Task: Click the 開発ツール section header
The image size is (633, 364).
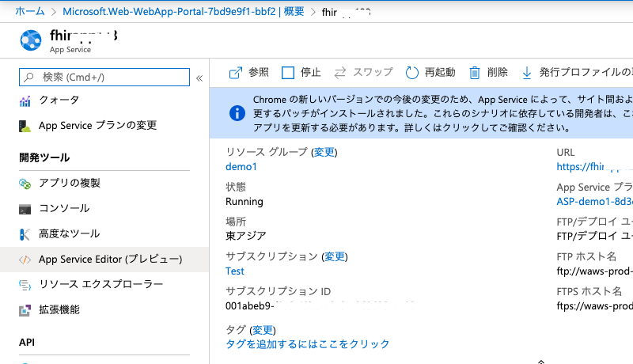Action: 44,157
